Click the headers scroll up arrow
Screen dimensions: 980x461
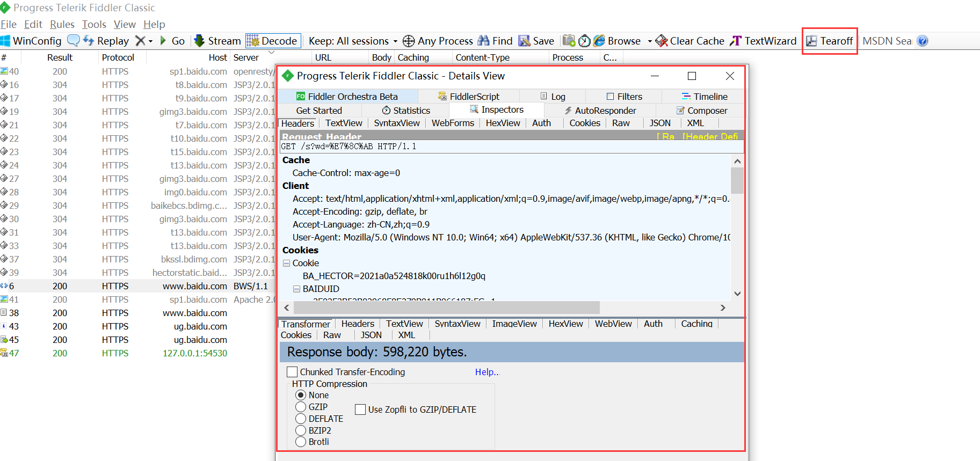pos(737,161)
